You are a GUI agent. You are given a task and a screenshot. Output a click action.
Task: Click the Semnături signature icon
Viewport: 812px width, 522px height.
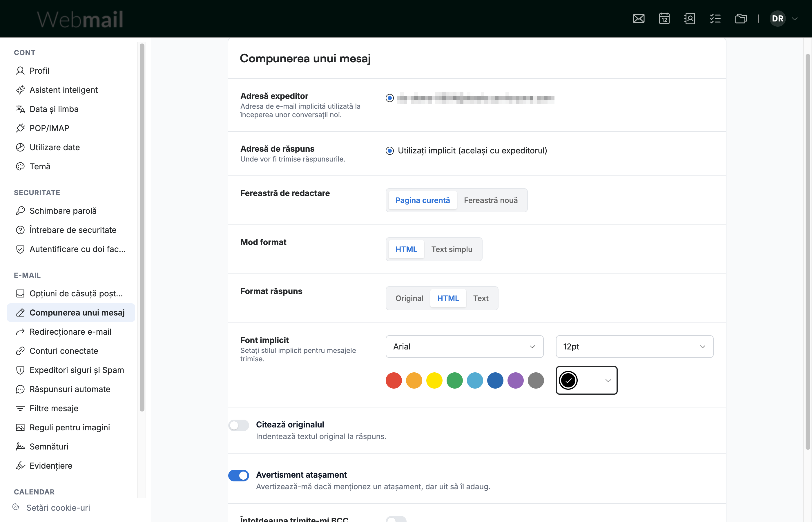click(x=20, y=446)
